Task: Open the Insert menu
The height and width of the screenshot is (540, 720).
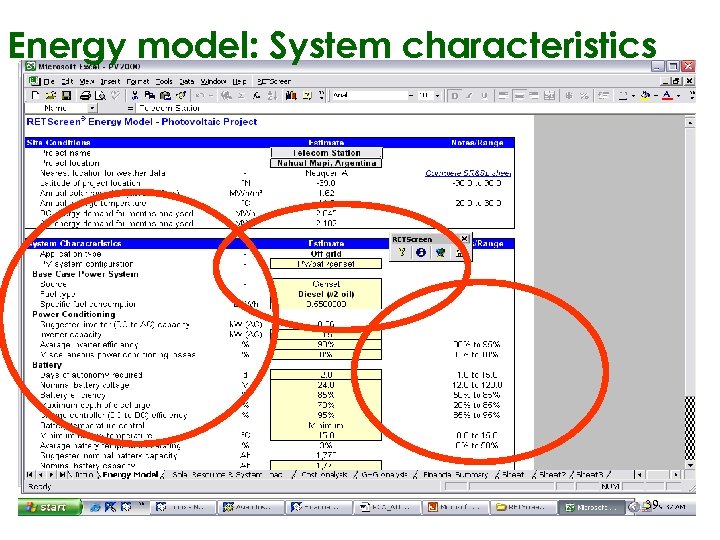Action: [110, 82]
